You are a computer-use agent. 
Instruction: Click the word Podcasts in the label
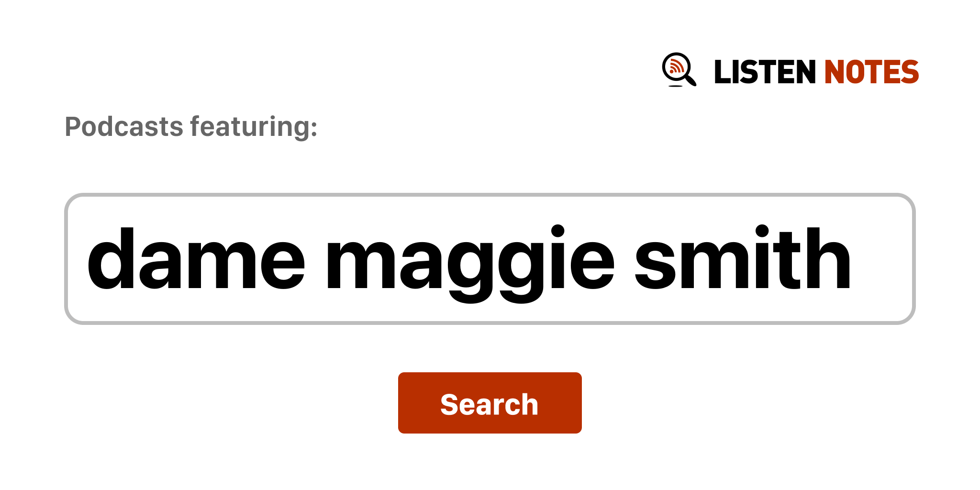[124, 127]
